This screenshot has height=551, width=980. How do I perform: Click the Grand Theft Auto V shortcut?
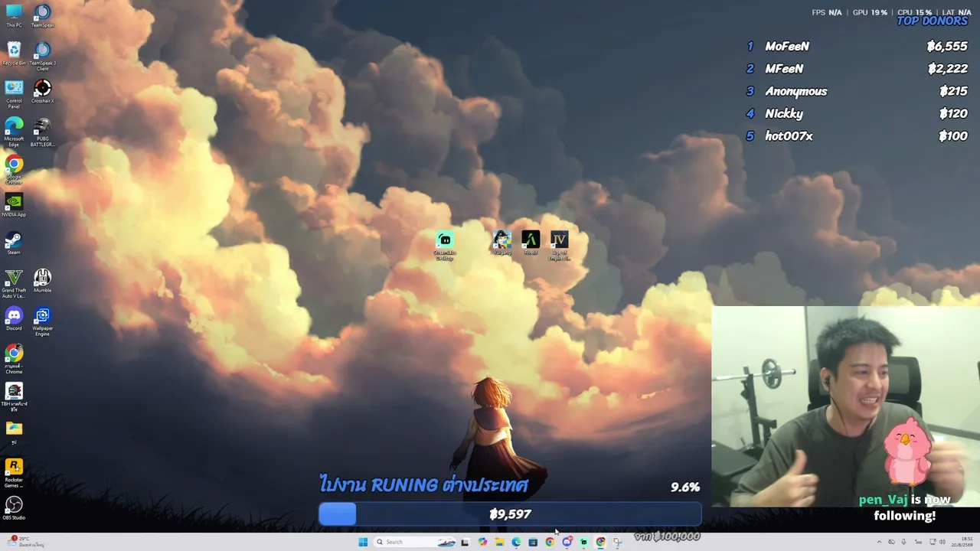[14, 283]
